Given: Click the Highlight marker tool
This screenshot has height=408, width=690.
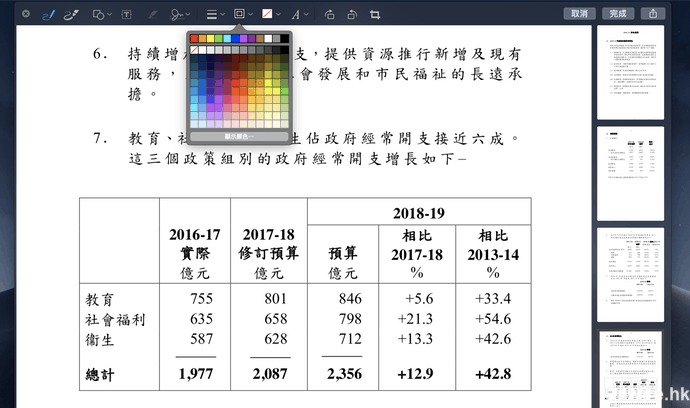Looking at the screenshot, I should pyautogui.click(x=153, y=15).
